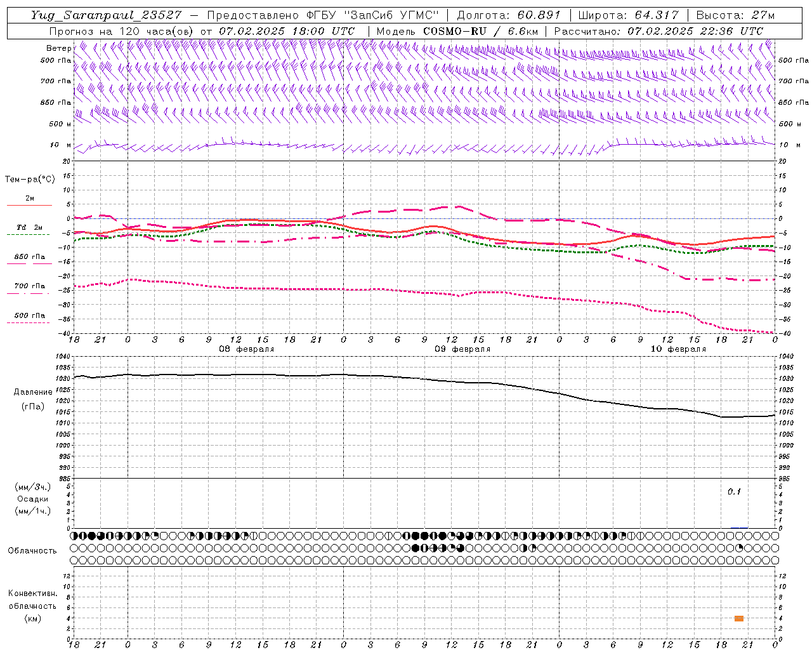
Task: Click the '(мм/1ч.)' precipitation unit label
Action: click(33, 511)
